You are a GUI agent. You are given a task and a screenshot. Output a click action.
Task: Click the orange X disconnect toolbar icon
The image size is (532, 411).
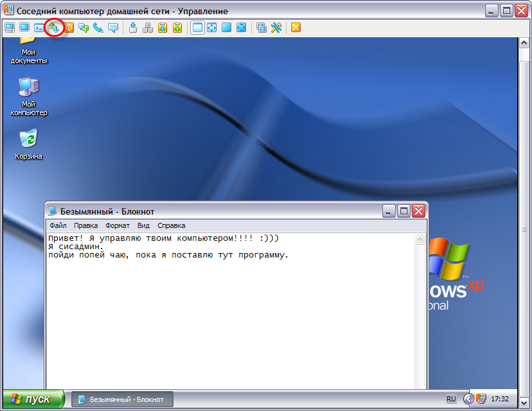coord(296,28)
